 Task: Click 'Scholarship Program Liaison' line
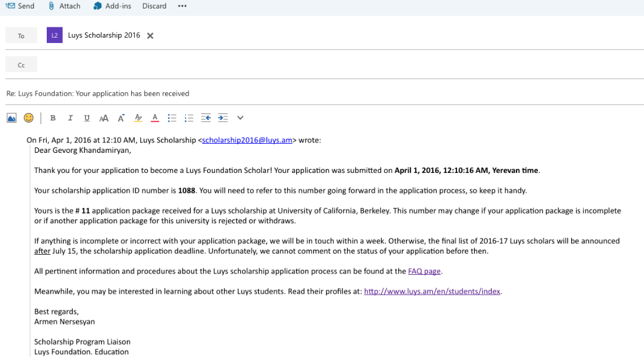pyautogui.click(x=82, y=342)
